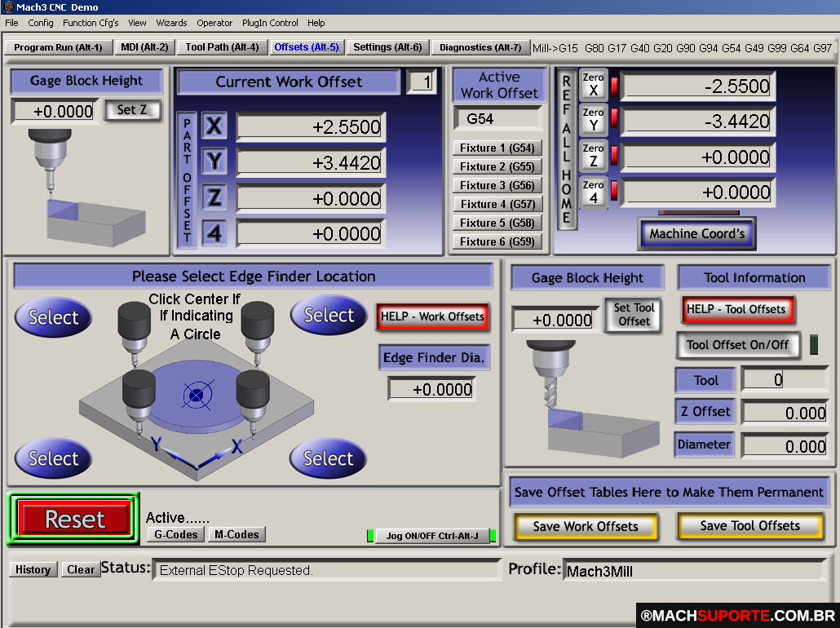This screenshot has width=840, height=628.
Task: Click bottom-left edge finder Select button
Action: pyautogui.click(x=53, y=458)
